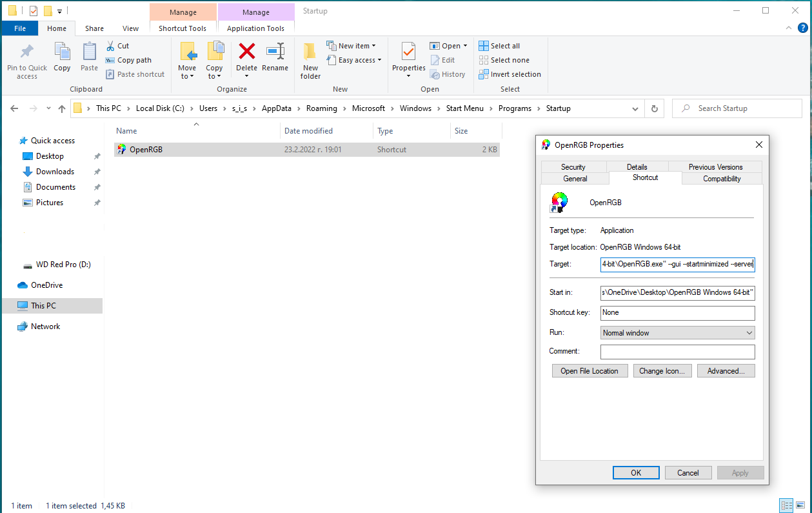Click the red Delete icon

(x=246, y=51)
